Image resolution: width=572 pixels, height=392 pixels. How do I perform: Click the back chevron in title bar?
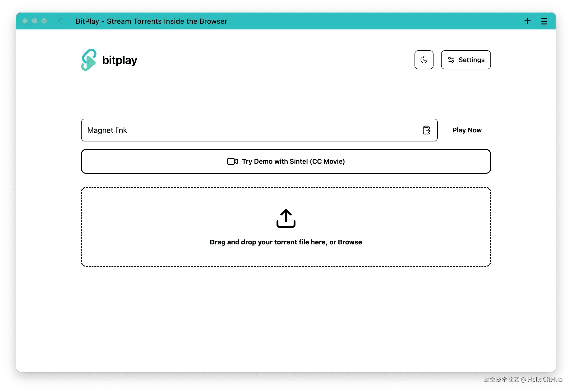pyautogui.click(x=60, y=21)
